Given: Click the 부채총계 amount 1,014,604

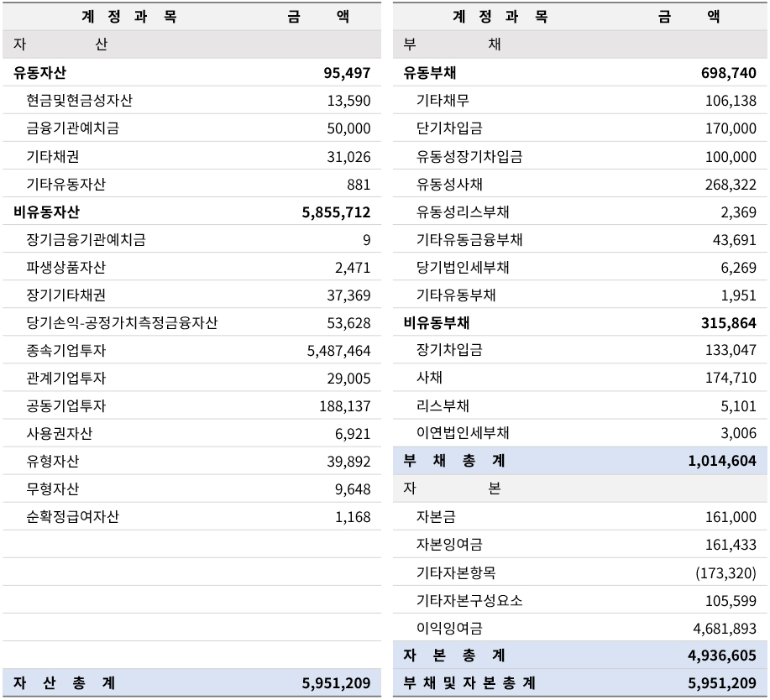Looking at the screenshot, I should coord(722,461).
